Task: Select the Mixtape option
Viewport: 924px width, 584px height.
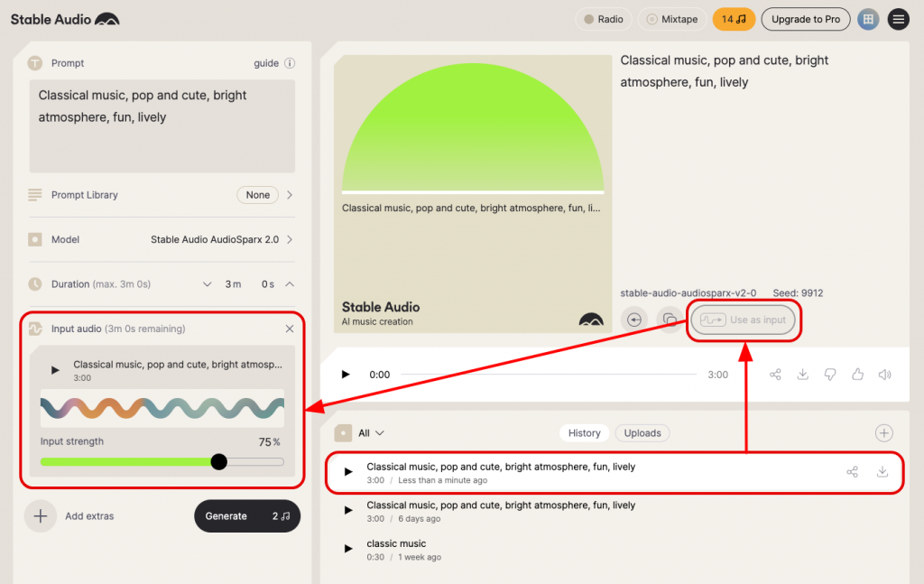Action: click(x=671, y=18)
